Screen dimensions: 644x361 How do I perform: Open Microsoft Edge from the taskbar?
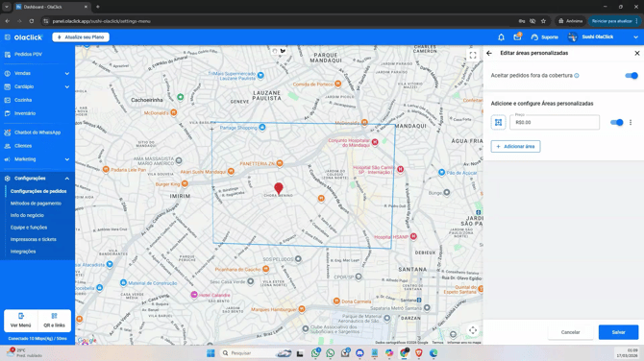[x=433, y=353]
